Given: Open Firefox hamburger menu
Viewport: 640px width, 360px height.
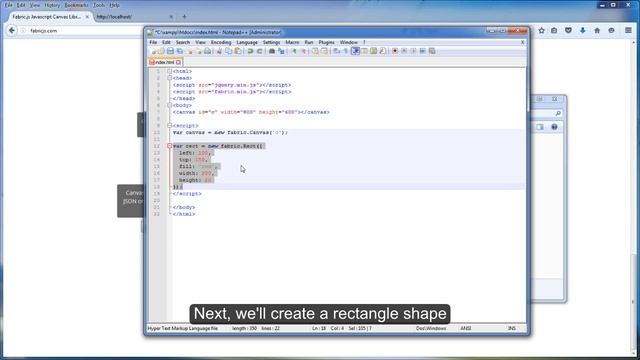Looking at the screenshot, I should click(628, 31).
